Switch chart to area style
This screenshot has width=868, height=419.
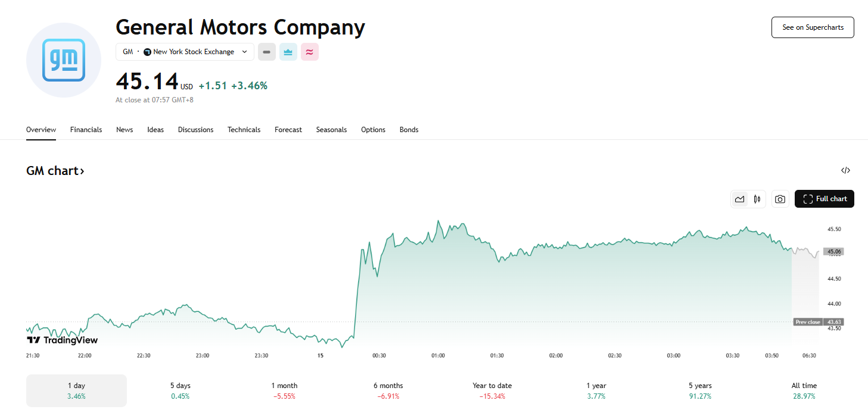pyautogui.click(x=740, y=199)
